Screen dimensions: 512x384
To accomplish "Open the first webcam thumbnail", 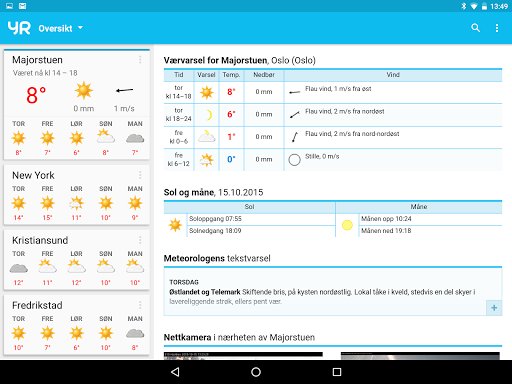I will 243,356.
